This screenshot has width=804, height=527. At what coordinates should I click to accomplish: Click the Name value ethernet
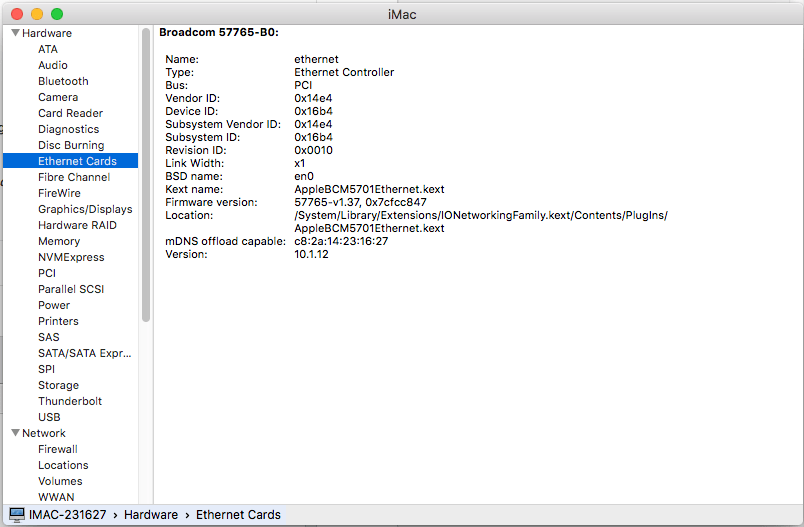click(316, 59)
